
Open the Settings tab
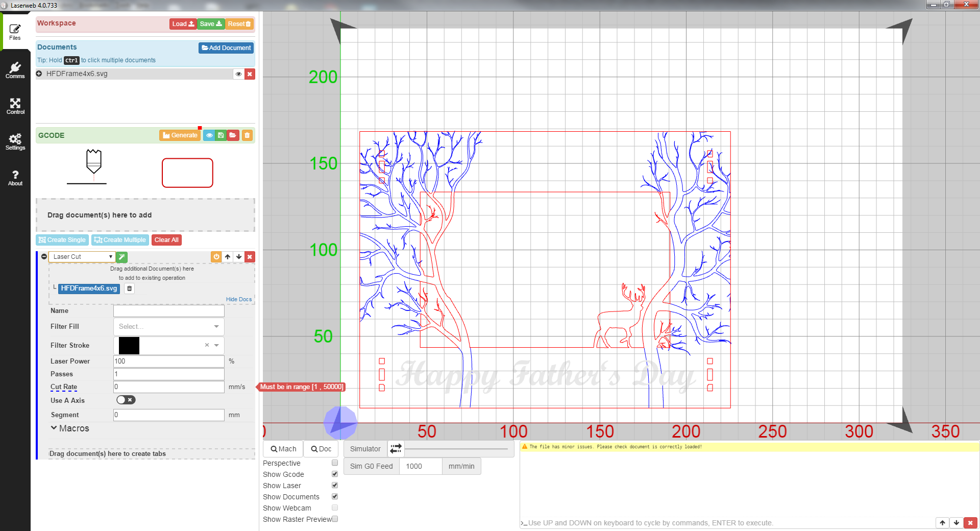pos(15,141)
